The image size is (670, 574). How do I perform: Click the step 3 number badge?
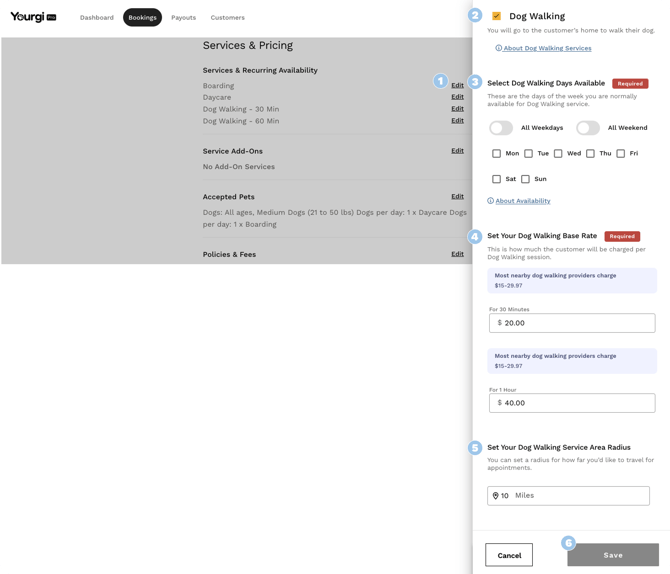point(475,82)
